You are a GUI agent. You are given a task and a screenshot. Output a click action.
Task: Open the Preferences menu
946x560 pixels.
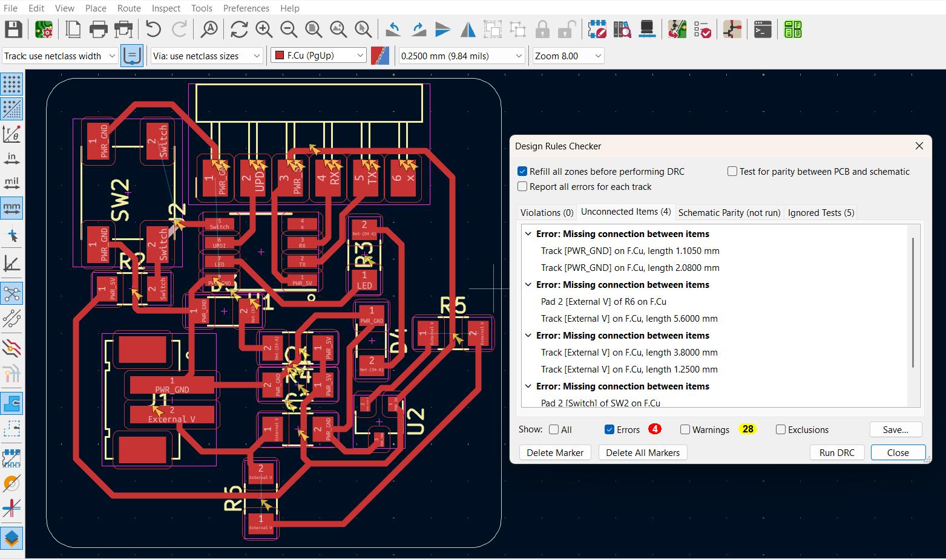[246, 8]
